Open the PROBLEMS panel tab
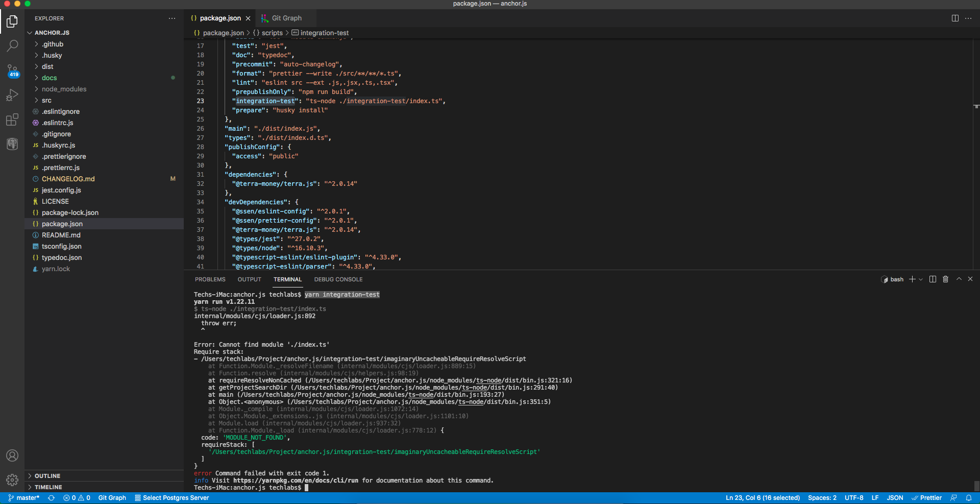The image size is (980, 504). coord(210,279)
